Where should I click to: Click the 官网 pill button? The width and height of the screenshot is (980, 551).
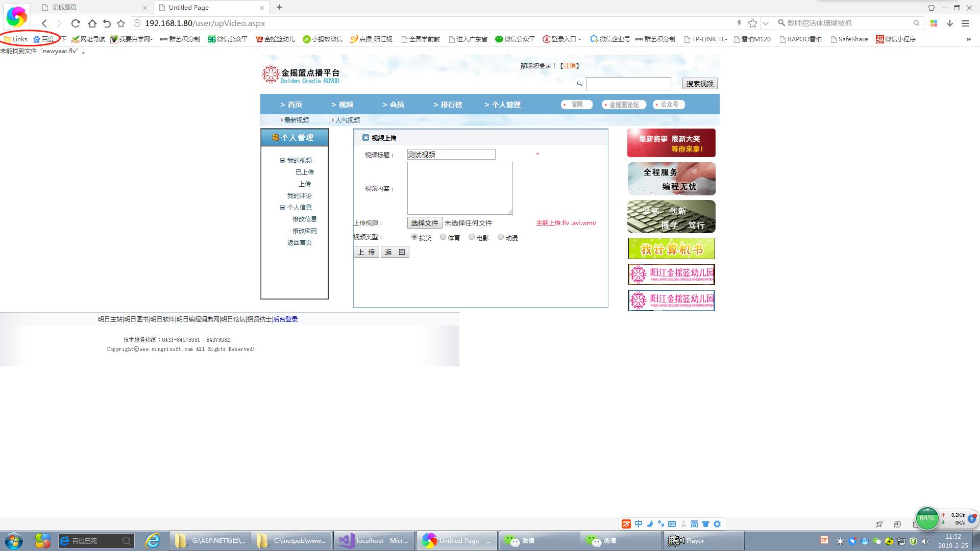(x=577, y=105)
